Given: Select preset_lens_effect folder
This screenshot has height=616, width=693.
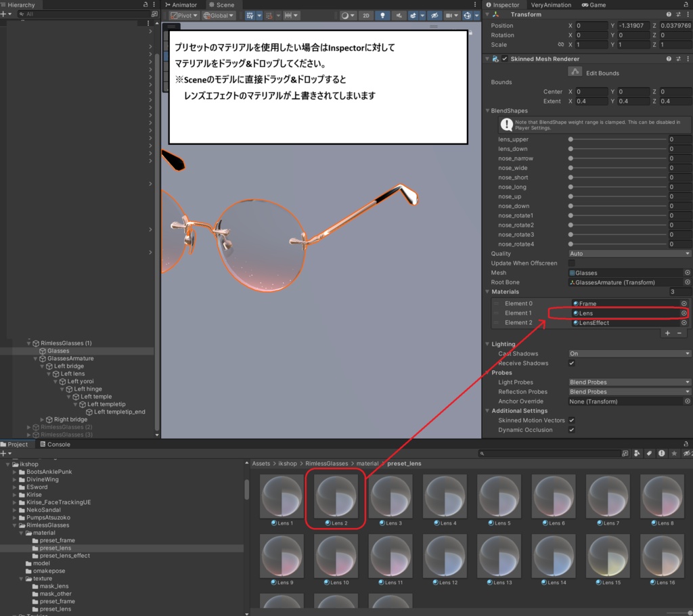Looking at the screenshot, I should pyautogui.click(x=64, y=556).
